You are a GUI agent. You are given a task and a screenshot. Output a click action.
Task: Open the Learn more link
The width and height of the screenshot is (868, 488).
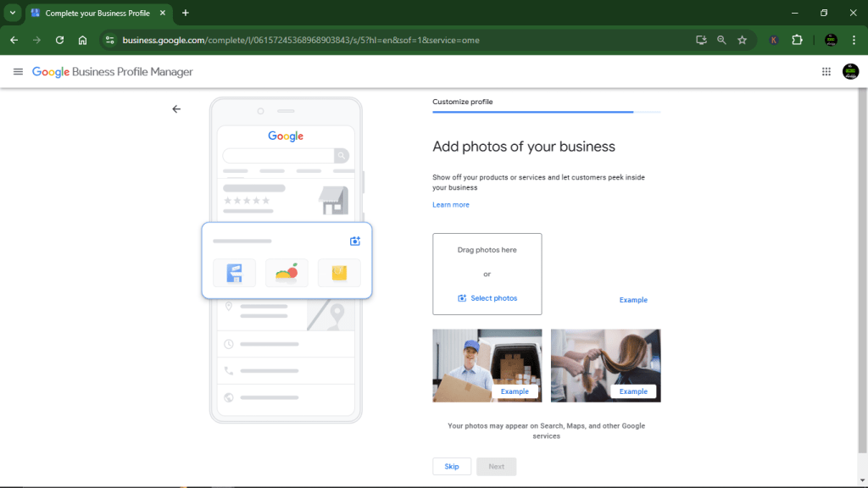(x=450, y=204)
